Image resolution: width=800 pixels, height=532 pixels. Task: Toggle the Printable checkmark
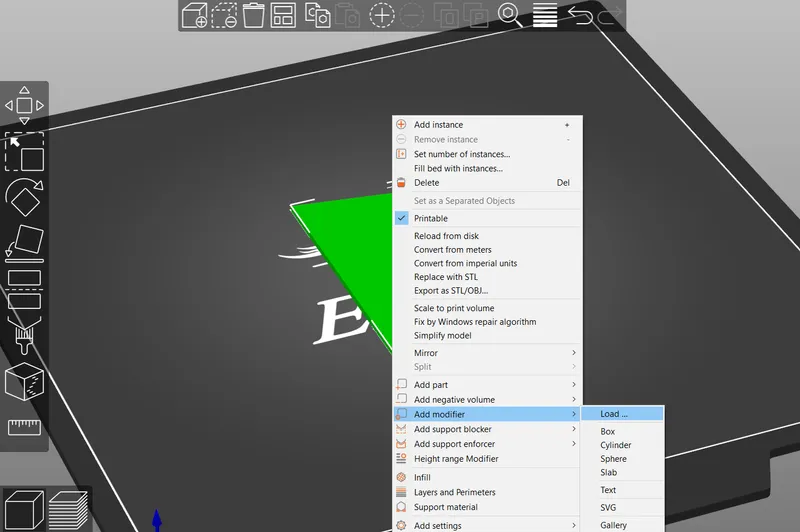click(402, 218)
